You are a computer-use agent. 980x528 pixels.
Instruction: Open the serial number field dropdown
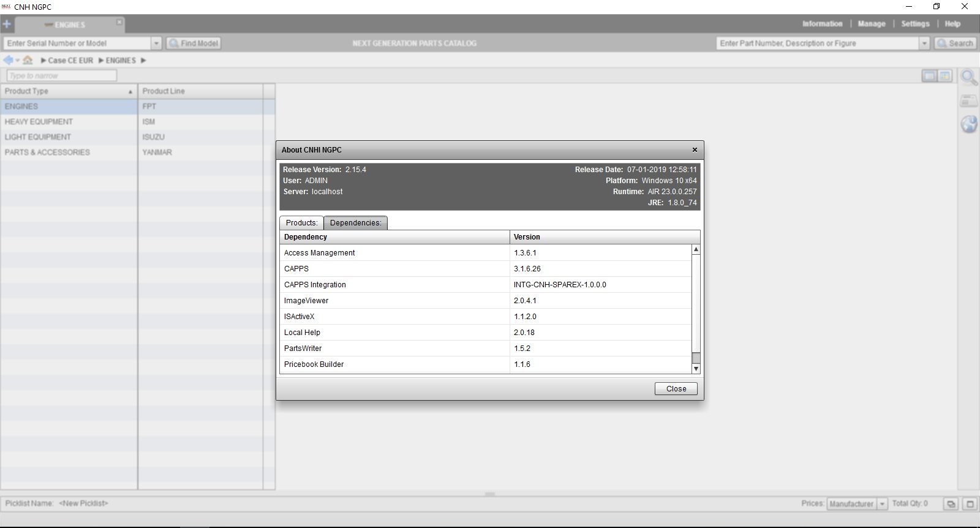click(156, 43)
